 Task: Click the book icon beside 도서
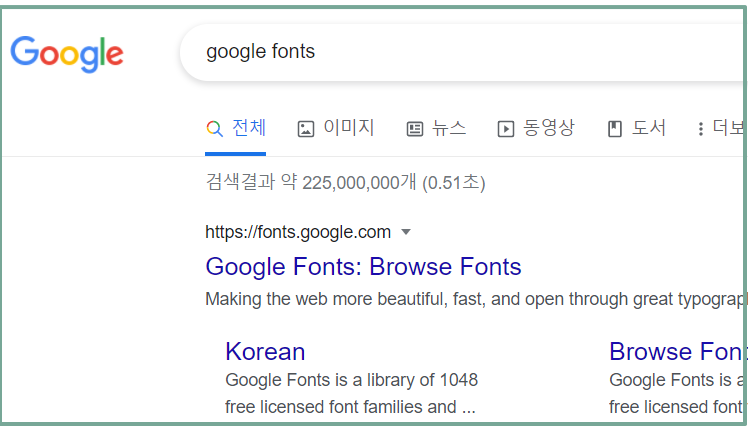point(615,129)
